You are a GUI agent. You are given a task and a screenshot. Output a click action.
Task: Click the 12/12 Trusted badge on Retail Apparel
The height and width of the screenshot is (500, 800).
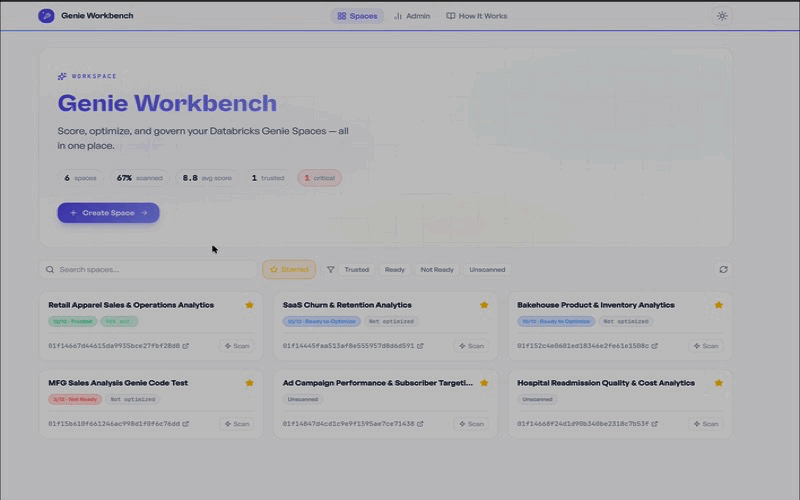click(72, 321)
